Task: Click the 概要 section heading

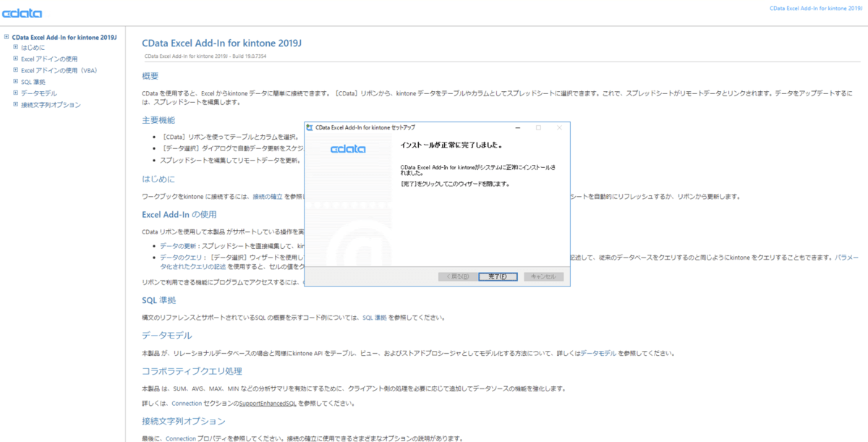Action: click(150, 76)
